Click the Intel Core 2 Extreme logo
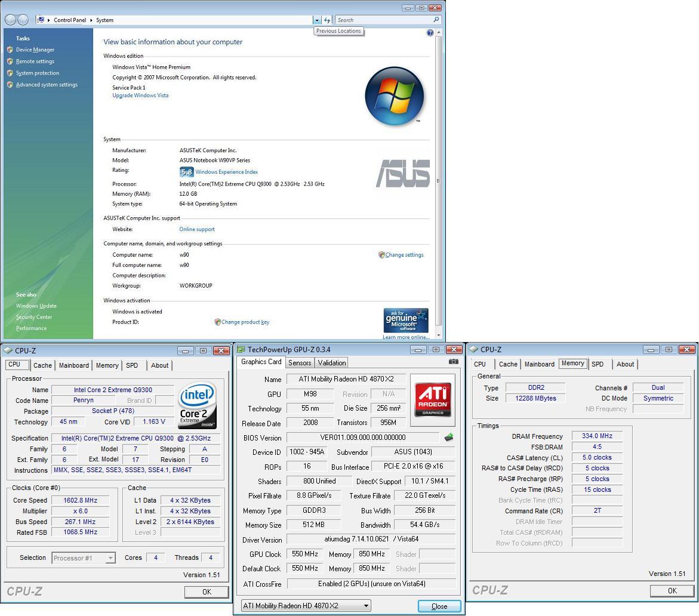The image size is (699, 616). point(196,405)
